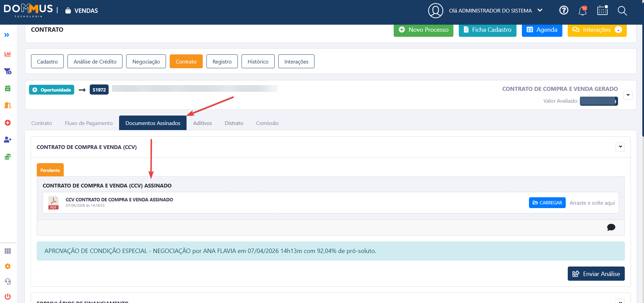The image size is (644, 303).
Task: Open the calendar icon in the top bar
Action: click(x=602, y=10)
